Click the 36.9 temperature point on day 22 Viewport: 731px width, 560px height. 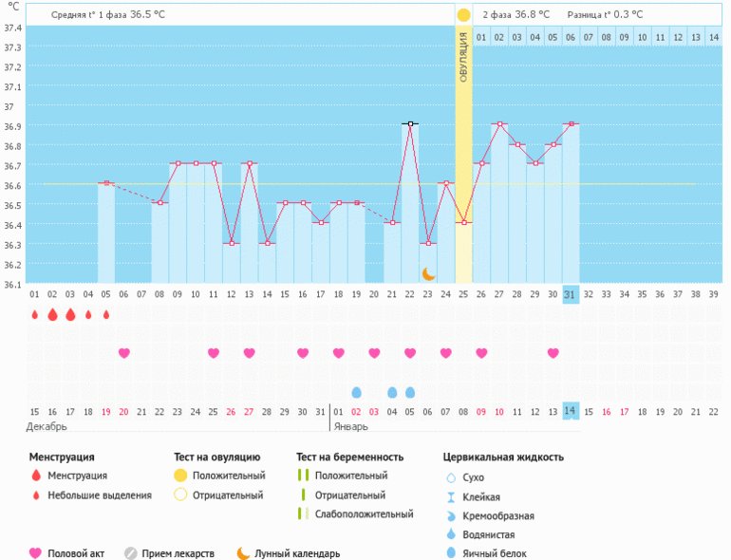410,123
